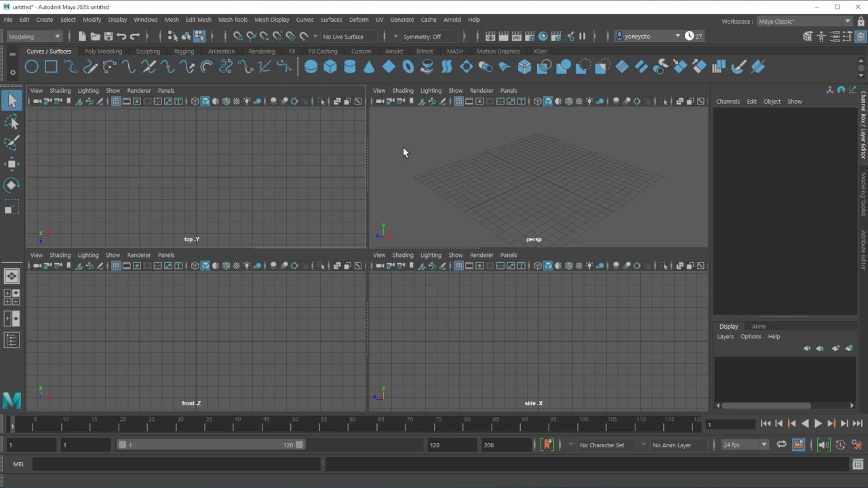This screenshot has height=488, width=868.
Task: Toggle select by component type mode
Action: coord(199,36)
